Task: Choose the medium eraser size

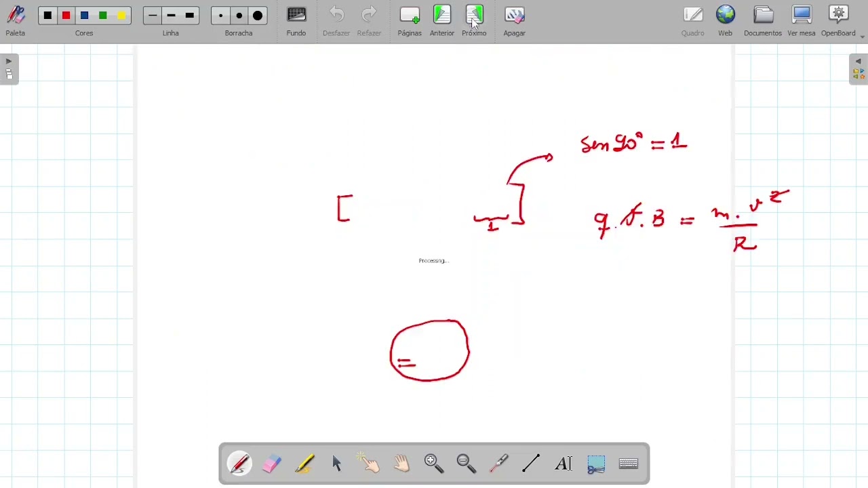Action: pyautogui.click(x=239, y=16)
